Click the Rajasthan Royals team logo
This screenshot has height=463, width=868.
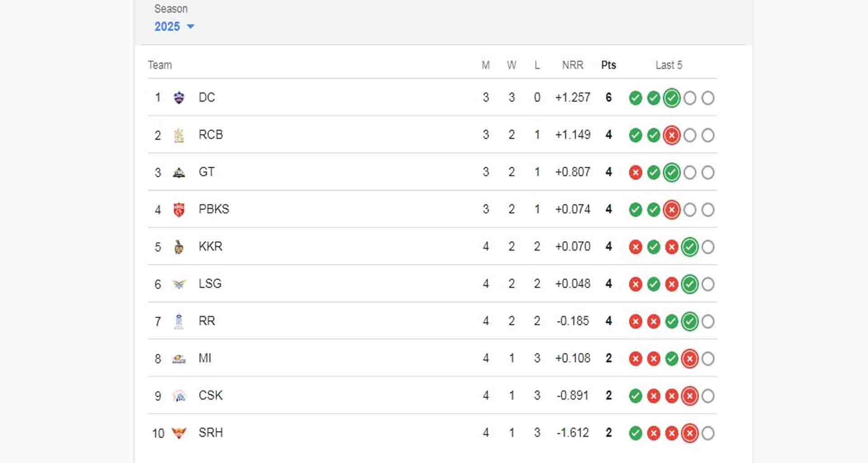pos(179,321)
